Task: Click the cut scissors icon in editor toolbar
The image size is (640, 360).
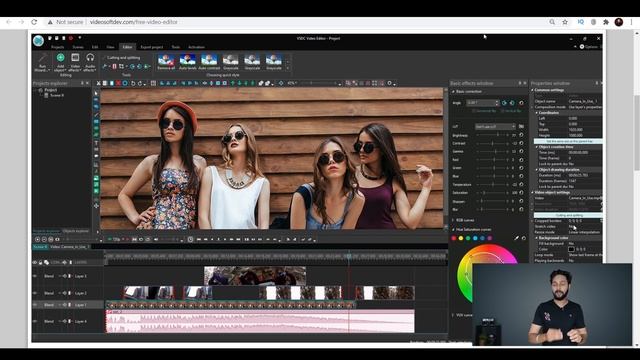Action: [98, 83]
